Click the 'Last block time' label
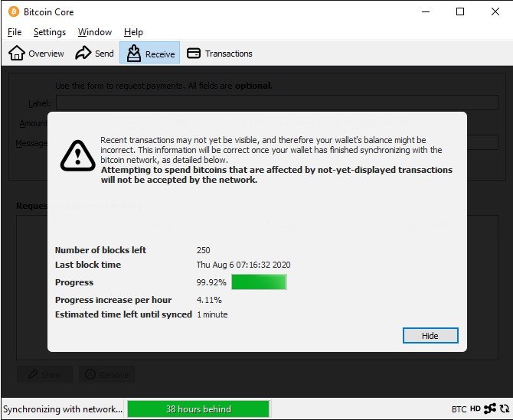This screenshot has width=513, height=420. point(88,265)
